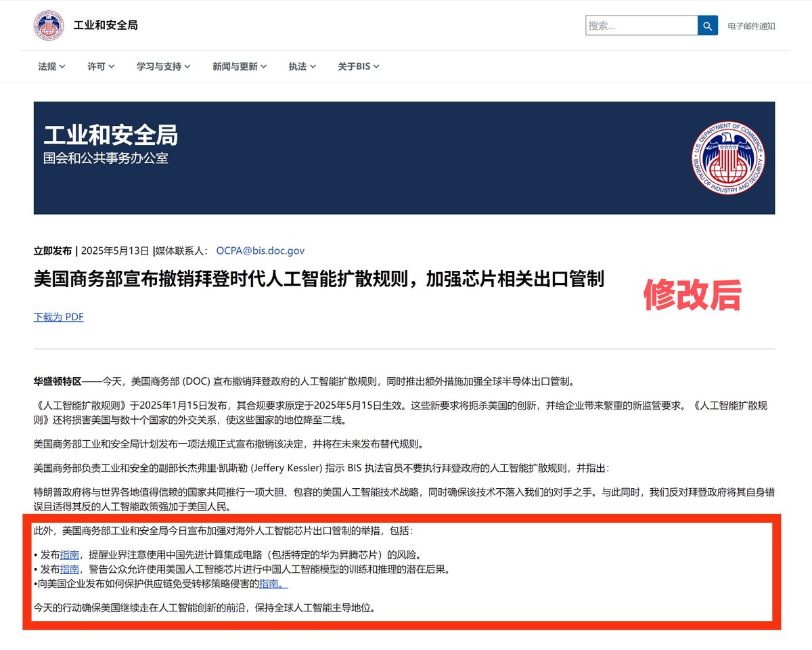Click the sentence starting 今天的行动确保美国
Viewport: 812px width, 650px height.
pyautogui.click(x=204, y=607)
